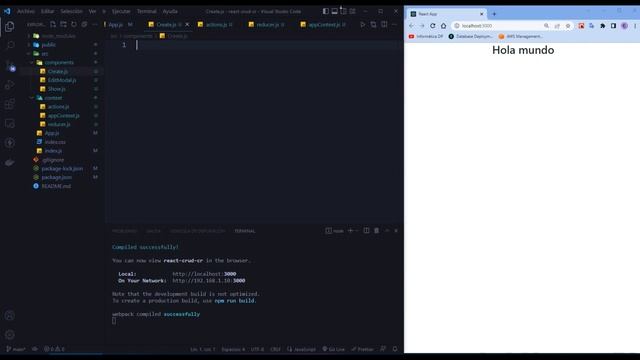Open the Search view in the activity bar
Viewport: 640px width, 360px height.
point(10,45)
